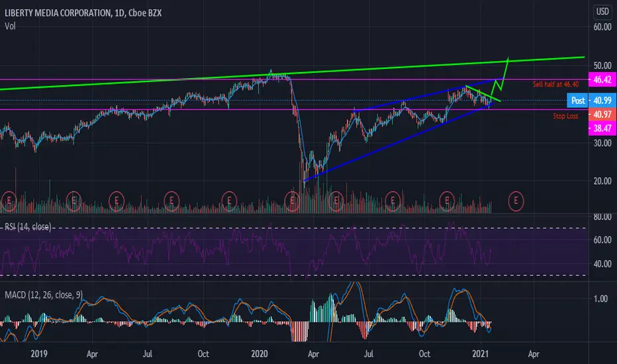Viewport: 617px width, 364px height.
Task: Click the upcoming earnings marker after January 2021
Action: (516, 201)
